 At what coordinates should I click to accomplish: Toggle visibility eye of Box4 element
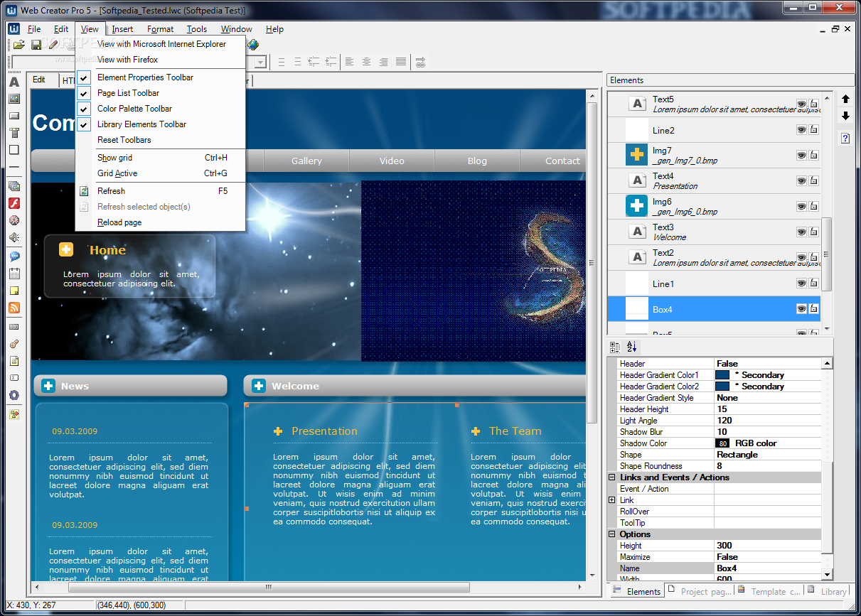coord(801,309)
